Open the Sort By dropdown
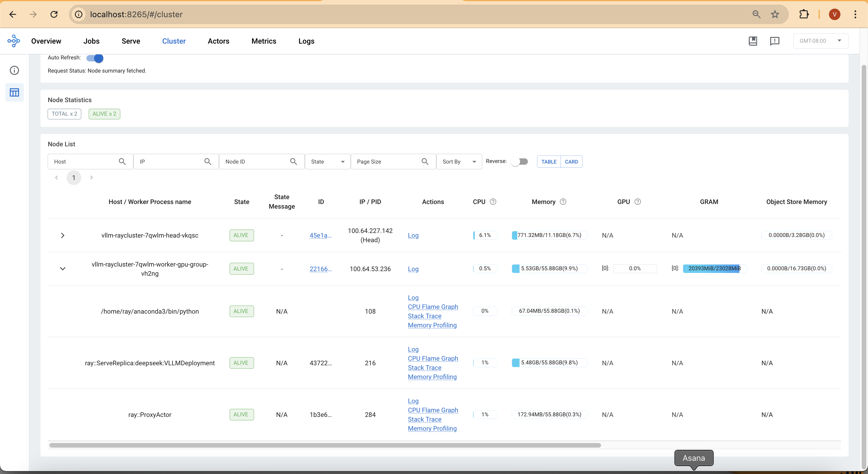Screen dimensions: 868x474 click(459, 162)
